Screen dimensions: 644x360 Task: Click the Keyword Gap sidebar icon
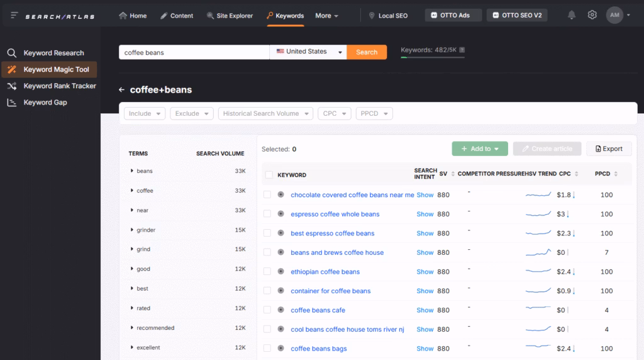(x=11, y=103)
